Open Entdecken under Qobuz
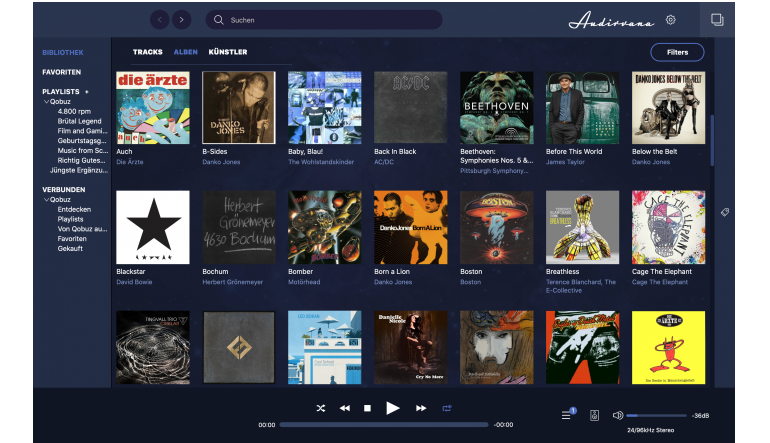This screenshot has width=770, height=443. (x=74, y=209)
